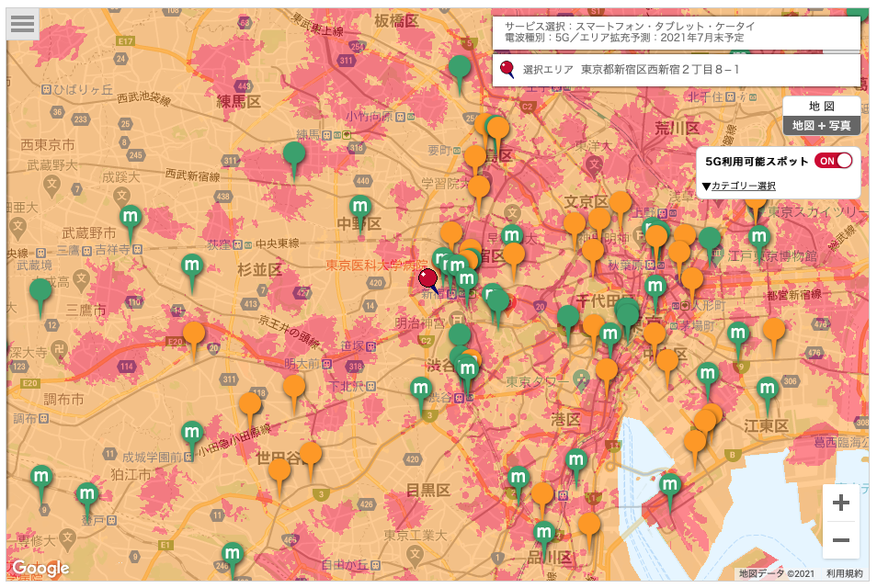
Task: Zoom out with the minus button
Action: coord(840,540)
